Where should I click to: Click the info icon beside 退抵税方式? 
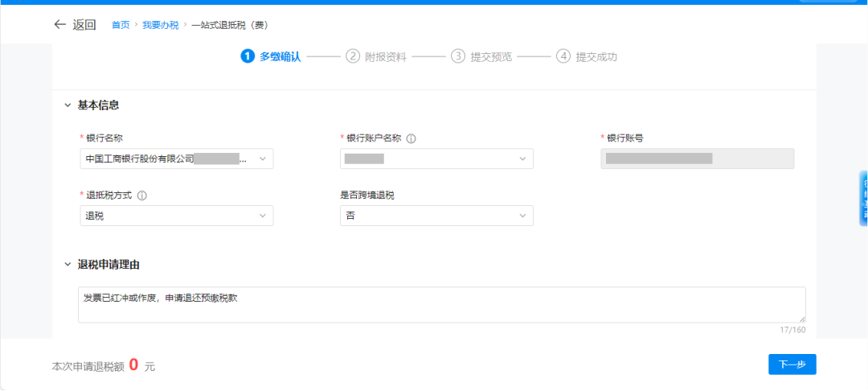141,195
